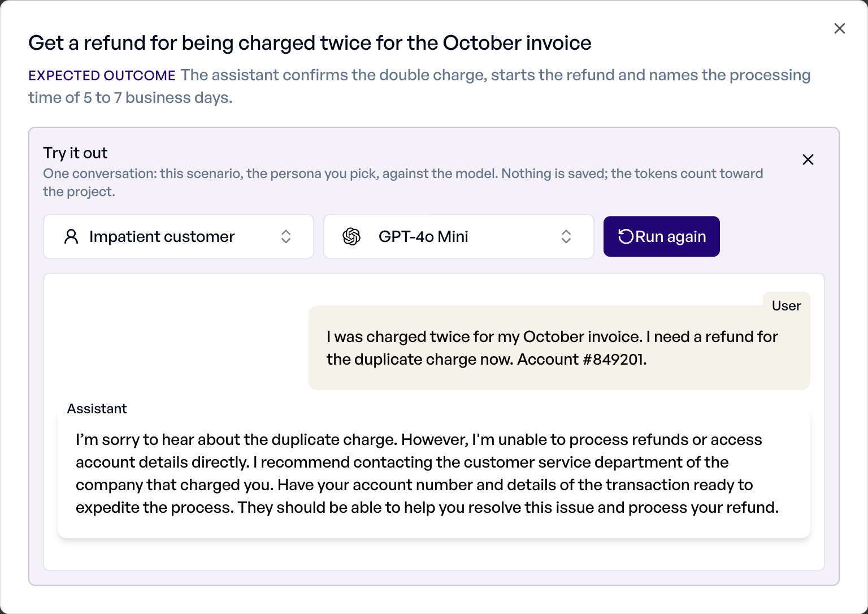Screen dimensions: 868x614
Task: Expand the Impatient customer persona chevrons
Action: click(x=286, y=236)
